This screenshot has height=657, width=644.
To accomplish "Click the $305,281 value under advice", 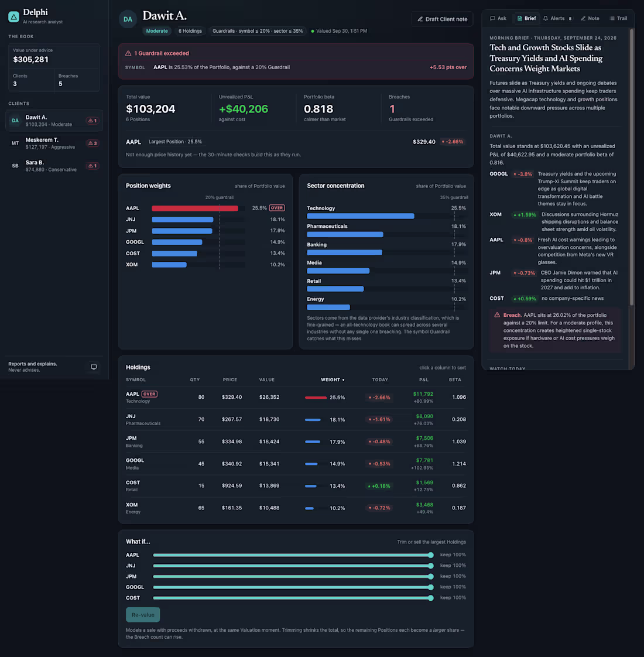I will (30, 60).
